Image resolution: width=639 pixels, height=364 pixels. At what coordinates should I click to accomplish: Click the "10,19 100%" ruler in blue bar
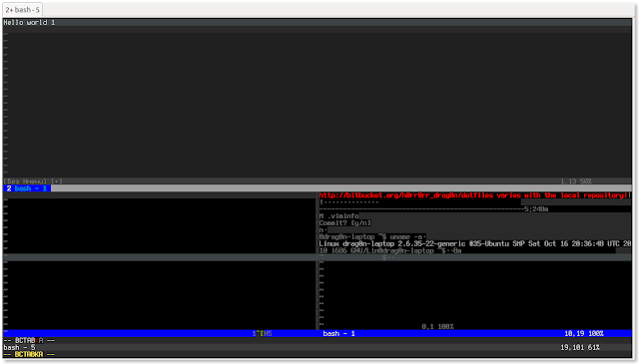coord(583,333)
